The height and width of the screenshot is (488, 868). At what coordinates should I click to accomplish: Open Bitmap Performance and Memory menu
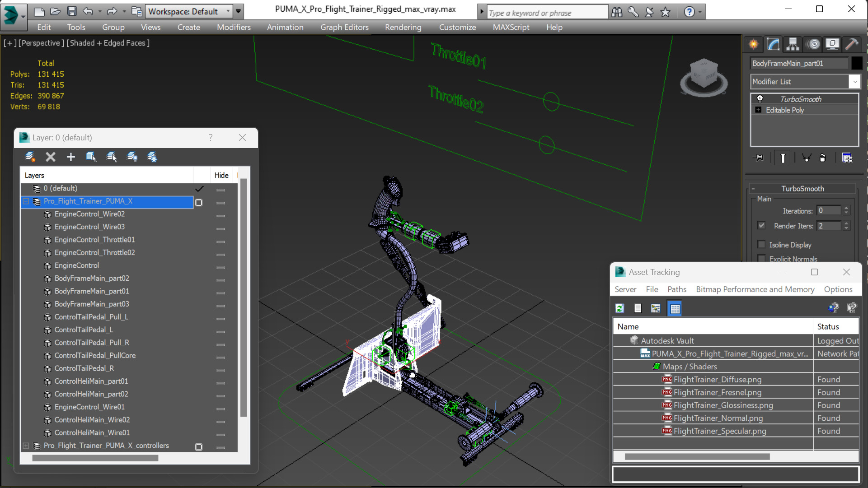click(x=755, y=289)
